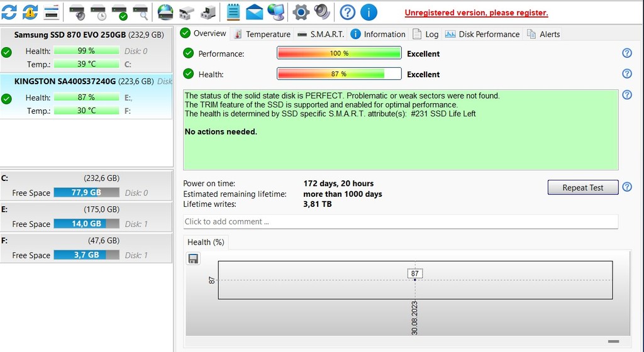Click the globe with monitor icon
644x352 pixels.
click(x=275, y=12)
